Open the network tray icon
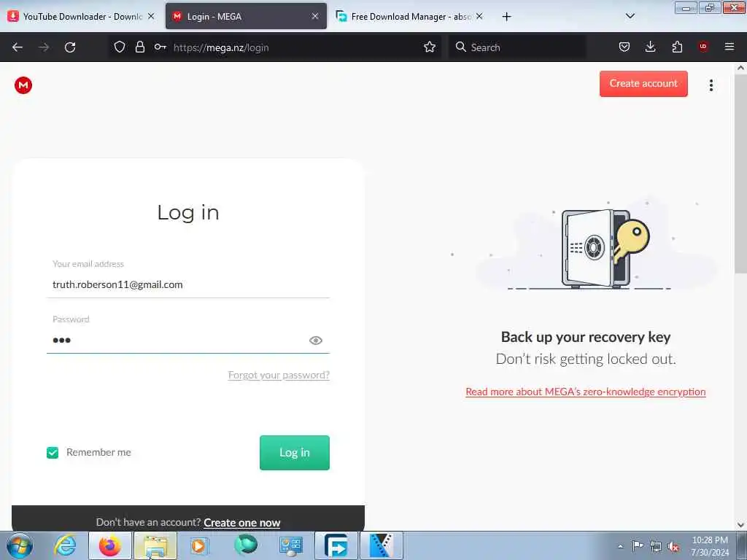Image resolution: width=747 pixels, height=560 pixels. 656,546
